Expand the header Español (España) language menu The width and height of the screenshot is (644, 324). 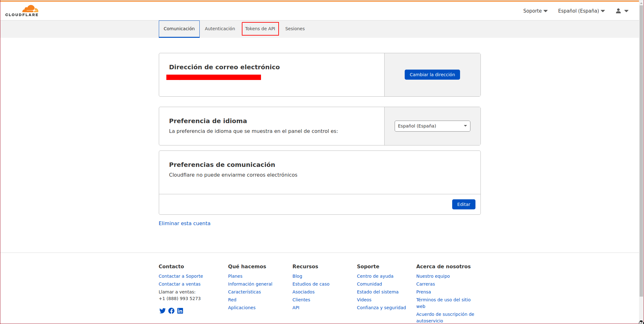coord(581,11)
